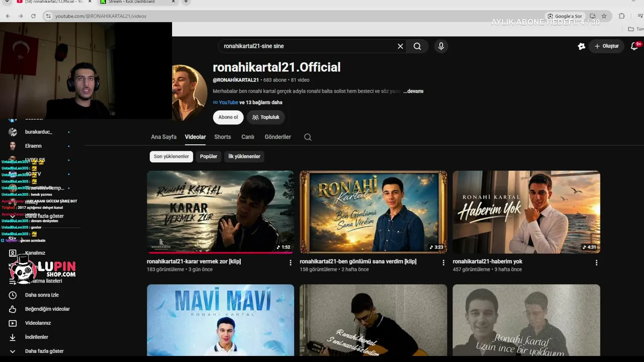
Task: Open the browser media control icon
Action: click(x=640, y=16)
